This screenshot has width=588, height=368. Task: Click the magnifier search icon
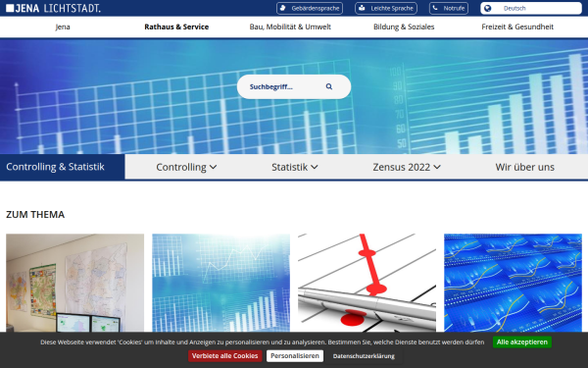click(x=329, y=86)
